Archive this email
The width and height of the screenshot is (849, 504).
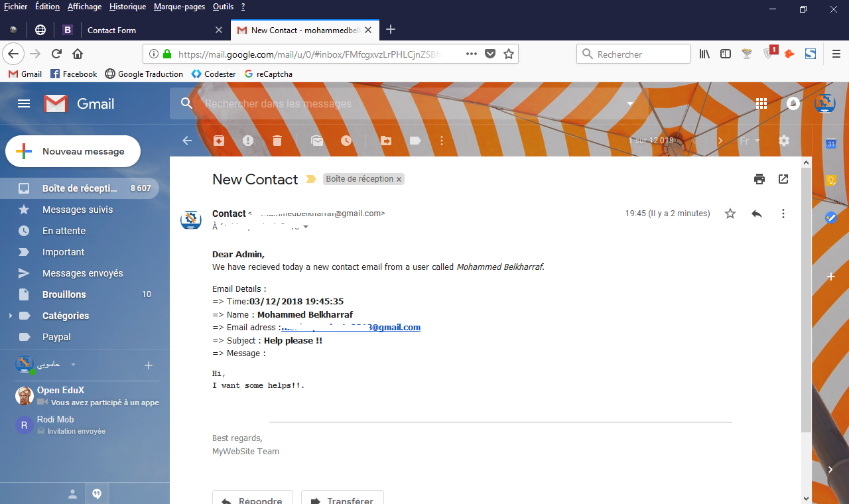[219, 141]
